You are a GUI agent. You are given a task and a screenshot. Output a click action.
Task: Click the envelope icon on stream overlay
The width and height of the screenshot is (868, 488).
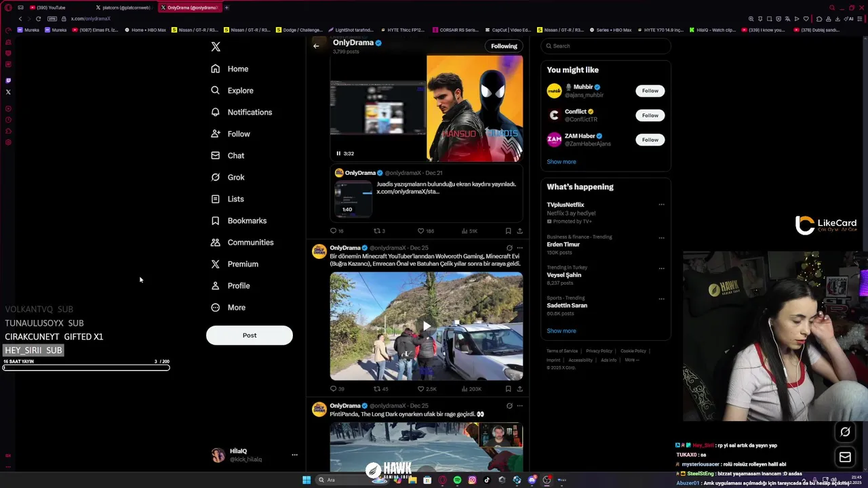pos(845,457)
